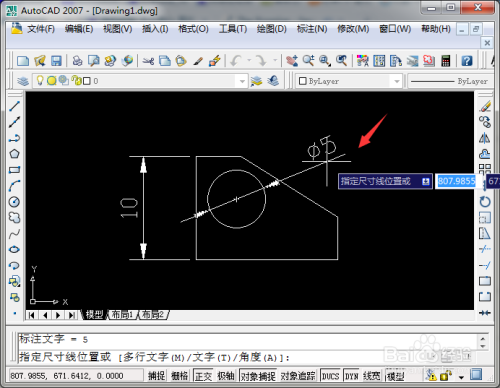Toggle 捕捉 snap mode
This screenshot has width=500, height=388.
click(x=156, y=376)
